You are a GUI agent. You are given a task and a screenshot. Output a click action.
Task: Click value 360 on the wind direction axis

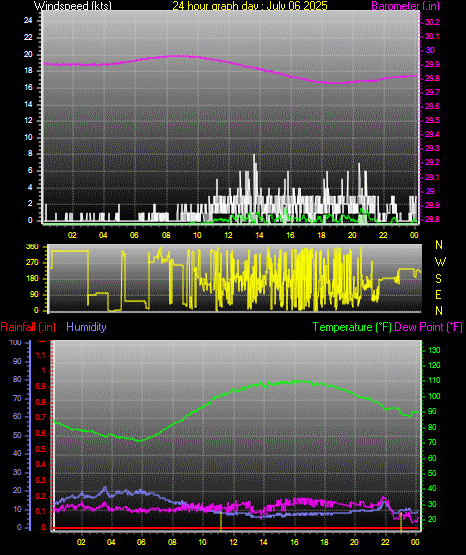32,247
